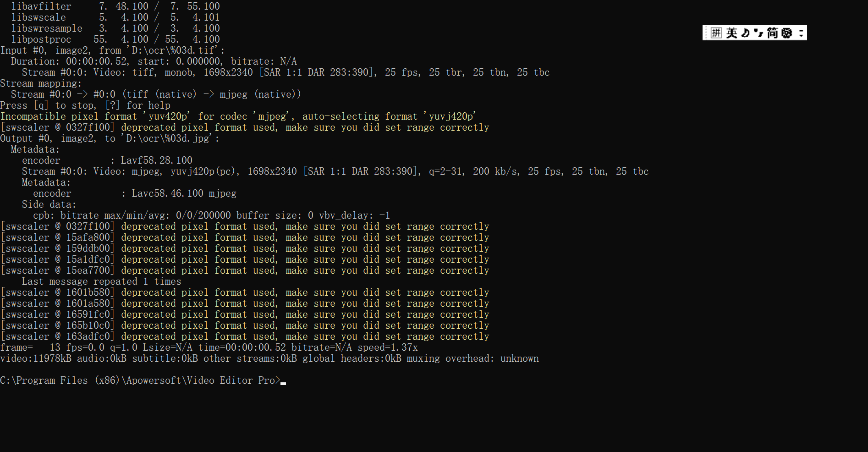Image resolution: width=868 pixels, height=452 pixels.
Task: Toggle Chinese/English input via 英 indicator
Action: pos(732,33)
